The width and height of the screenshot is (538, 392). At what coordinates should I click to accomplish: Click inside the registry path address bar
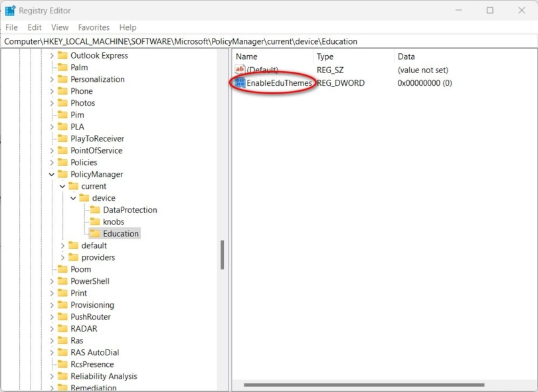[199, 40]
